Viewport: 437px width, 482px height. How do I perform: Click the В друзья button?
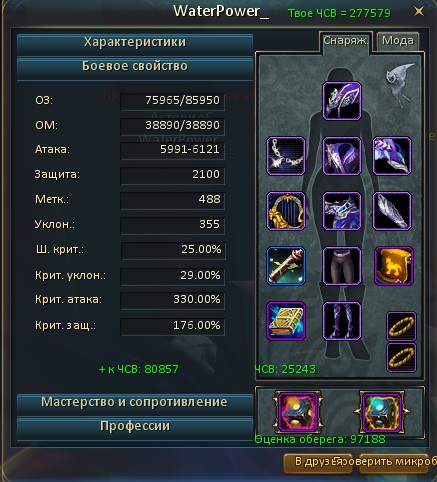[318, 463]
